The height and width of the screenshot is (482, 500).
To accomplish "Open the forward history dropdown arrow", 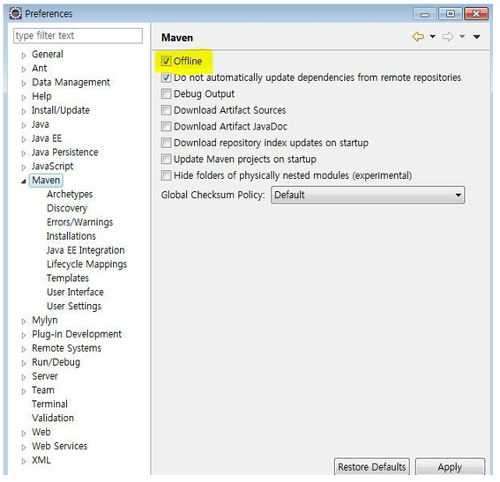I will pyautogui.click(x=462, y=36).
